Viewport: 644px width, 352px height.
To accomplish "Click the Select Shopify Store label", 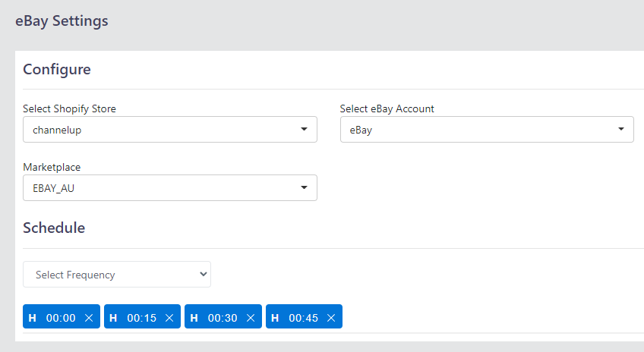I will click(x=69, y=108).
